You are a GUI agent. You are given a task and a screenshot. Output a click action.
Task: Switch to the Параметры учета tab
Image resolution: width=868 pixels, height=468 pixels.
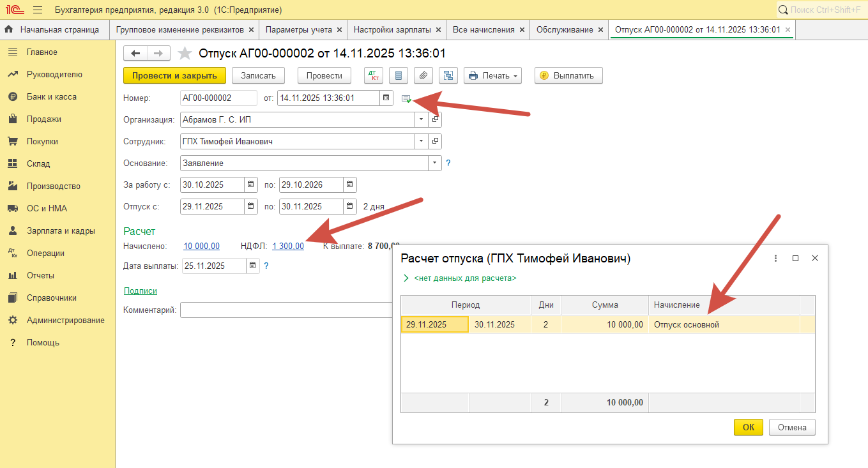pos(298,29)
